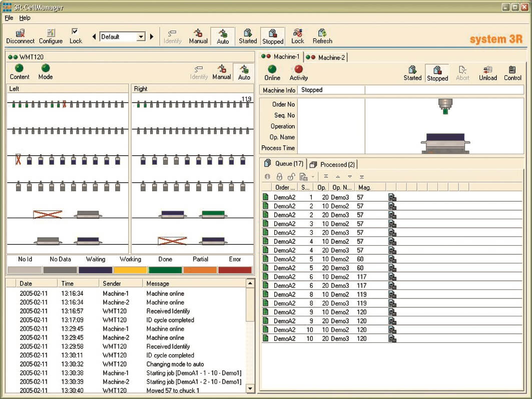The height and width of the screenshot is (399, 532).
Task: Toggle the Lock checkbox in main toolbar
Action: pos(75,32)
